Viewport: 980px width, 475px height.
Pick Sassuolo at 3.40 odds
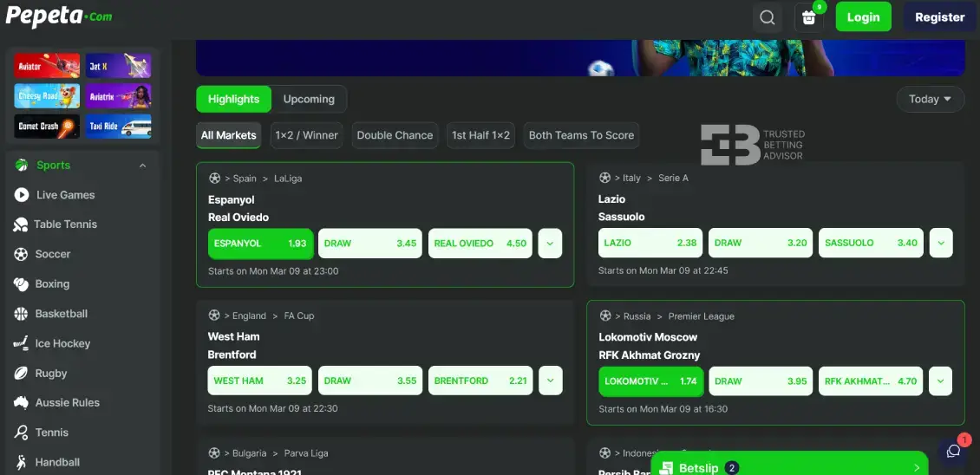[871, 243]
